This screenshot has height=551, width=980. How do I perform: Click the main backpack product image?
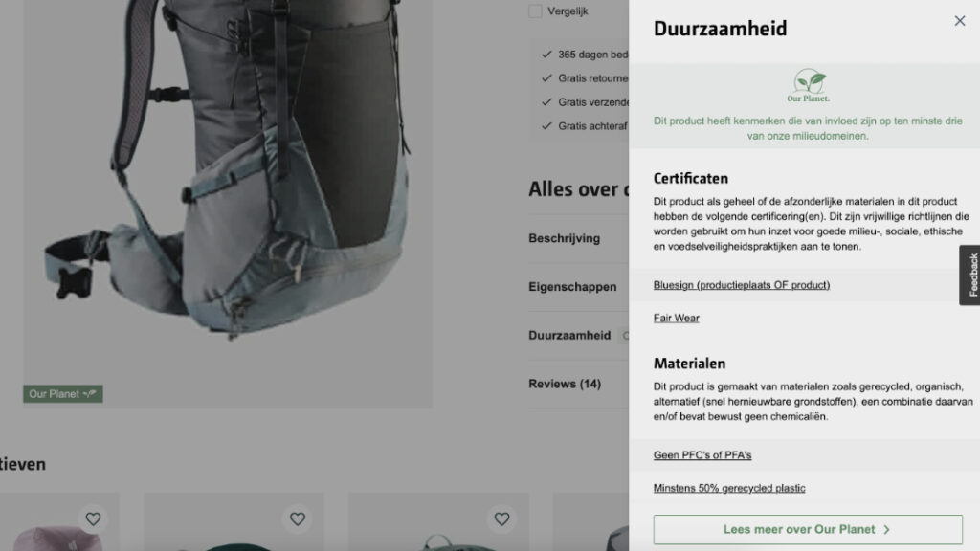[228, 172]
